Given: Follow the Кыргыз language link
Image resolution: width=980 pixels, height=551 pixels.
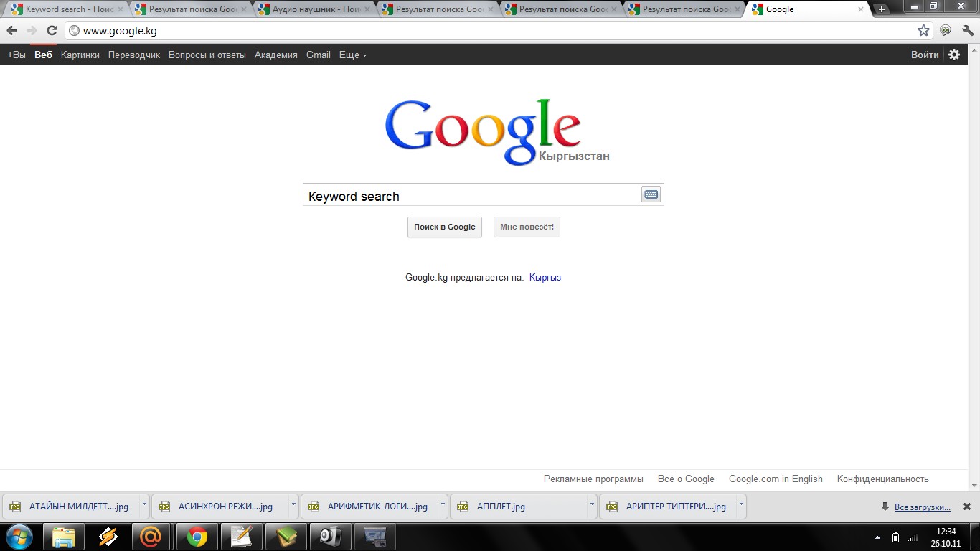Looking at the screenshot, I should (x=545, y=278).
